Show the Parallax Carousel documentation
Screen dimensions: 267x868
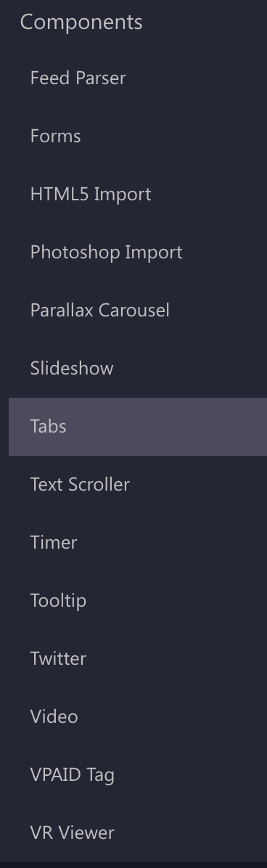point(137,311)
